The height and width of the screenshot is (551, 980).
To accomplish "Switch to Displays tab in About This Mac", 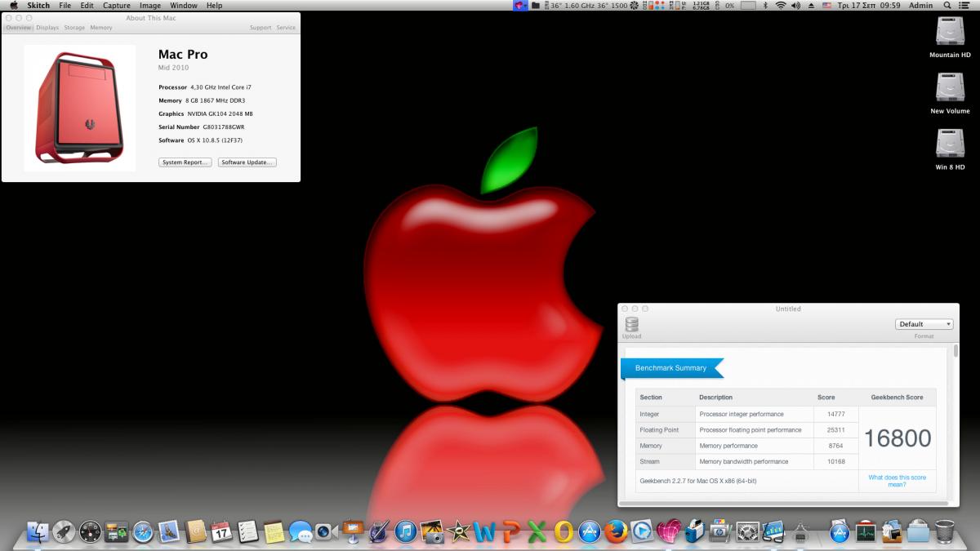I will [x=47, y=28].
